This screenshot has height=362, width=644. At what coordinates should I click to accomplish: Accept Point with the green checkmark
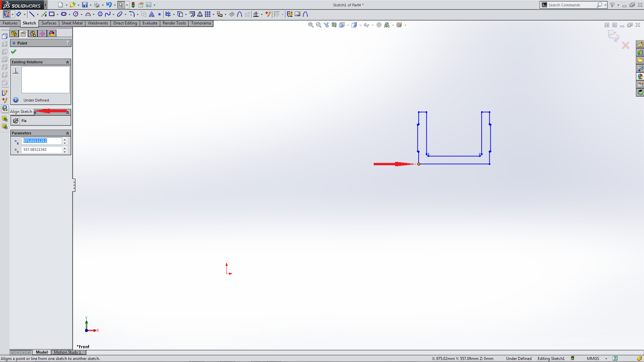click(x=13, y=52)
